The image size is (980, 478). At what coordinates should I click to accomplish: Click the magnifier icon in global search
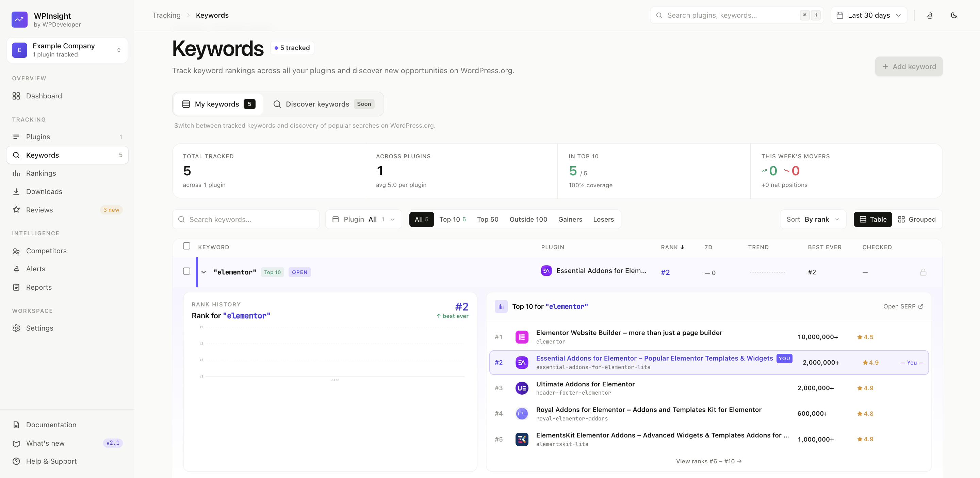click(659, 16)
